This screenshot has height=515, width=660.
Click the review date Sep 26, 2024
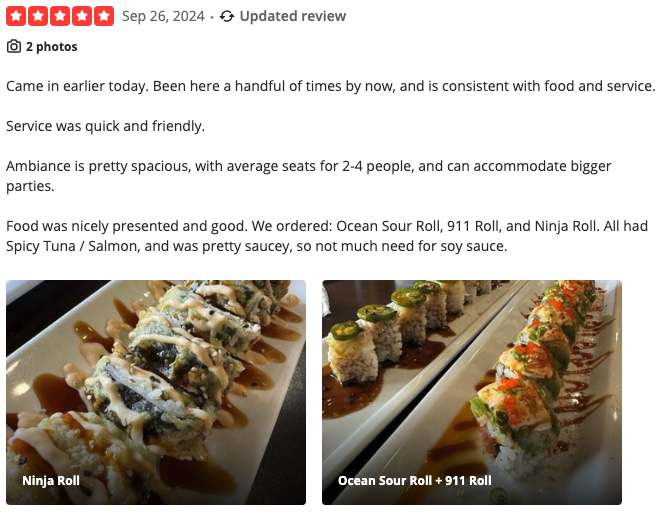pos(163,16)
